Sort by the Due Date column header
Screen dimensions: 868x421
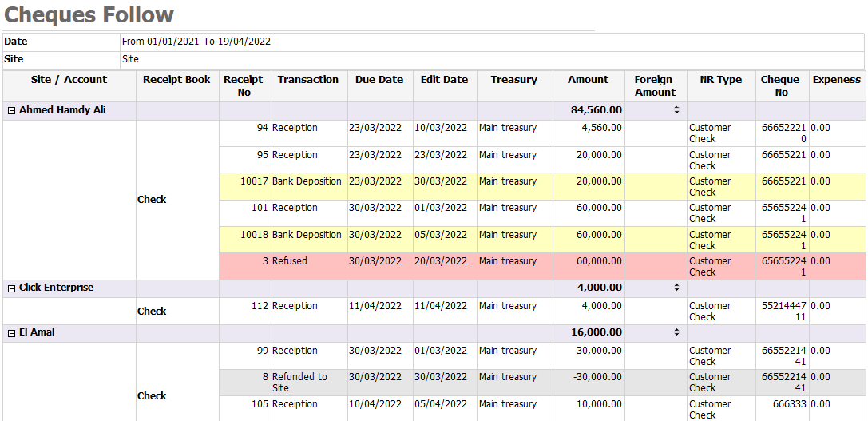(379, 80)
